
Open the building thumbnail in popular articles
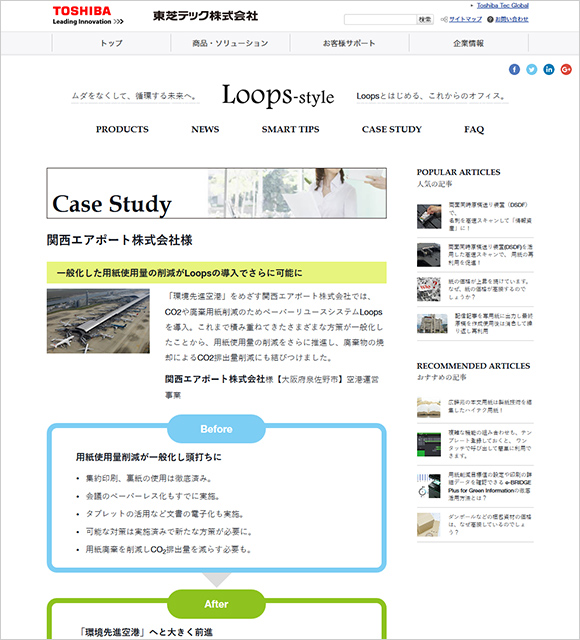click(432, 324)
